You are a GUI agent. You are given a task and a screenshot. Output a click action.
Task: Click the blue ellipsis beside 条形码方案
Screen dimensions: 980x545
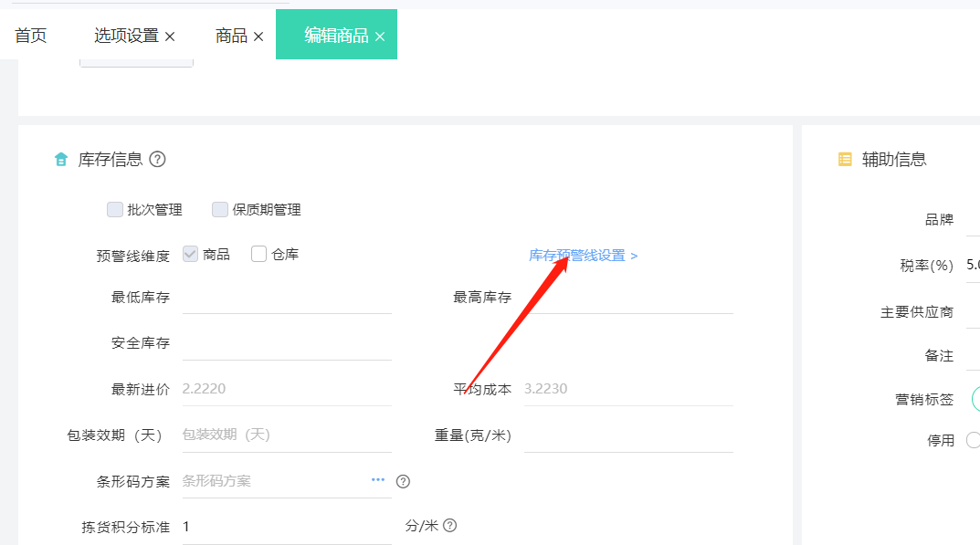tap(377, 480)
